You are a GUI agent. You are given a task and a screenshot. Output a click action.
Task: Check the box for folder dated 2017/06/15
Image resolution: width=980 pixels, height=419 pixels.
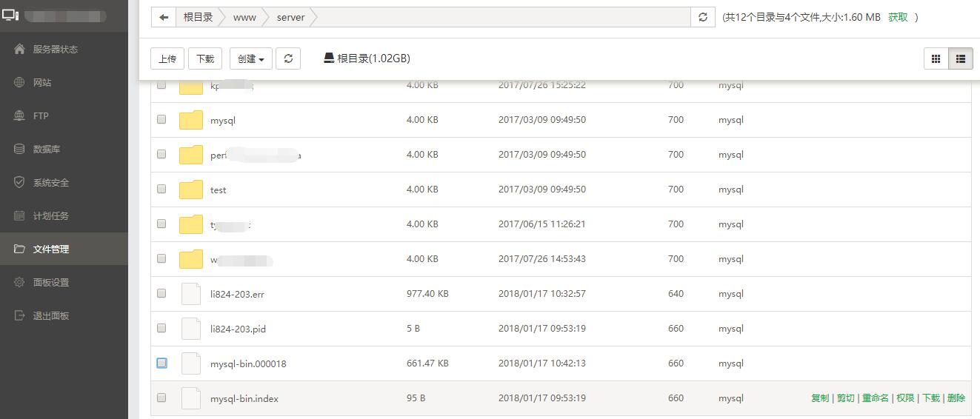click(x=161, y=224)
